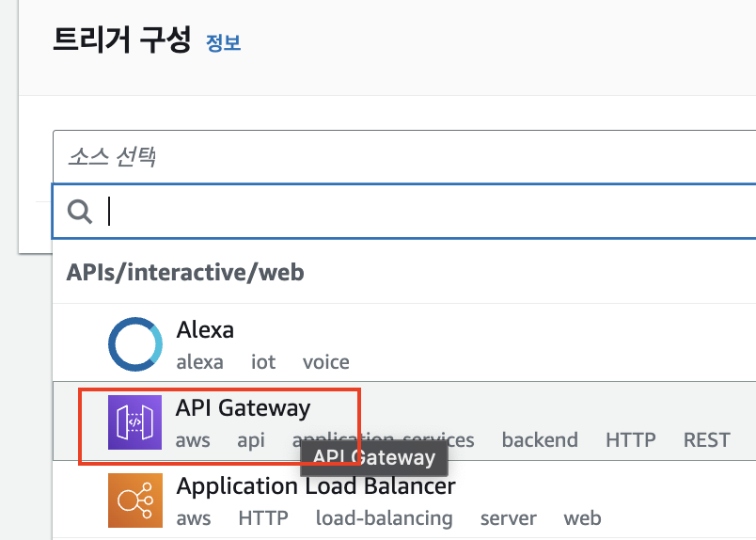Image resolution: width=756 pixels, height=540 pixels.
Task: Click the 'api' tag of API Gateway
Action: [x=251, y=440]
